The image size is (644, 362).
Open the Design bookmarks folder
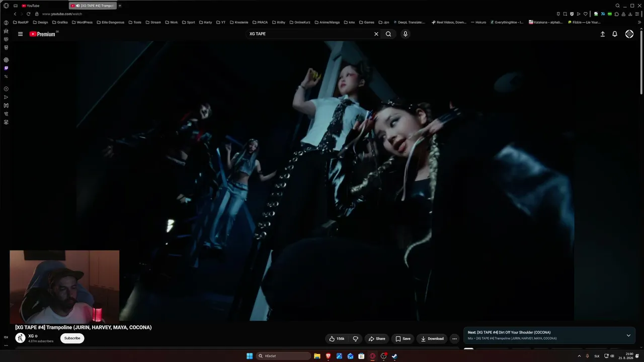click(40, 23)
